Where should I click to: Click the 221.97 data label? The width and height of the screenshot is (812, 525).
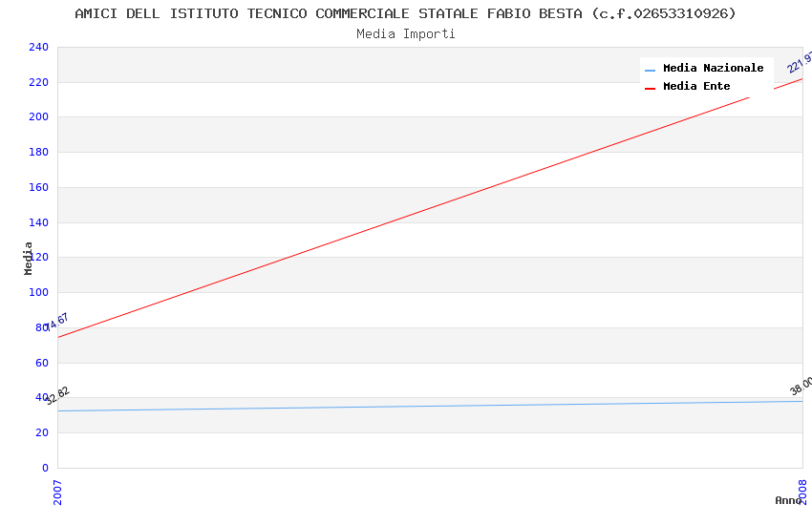coord(801,62)
